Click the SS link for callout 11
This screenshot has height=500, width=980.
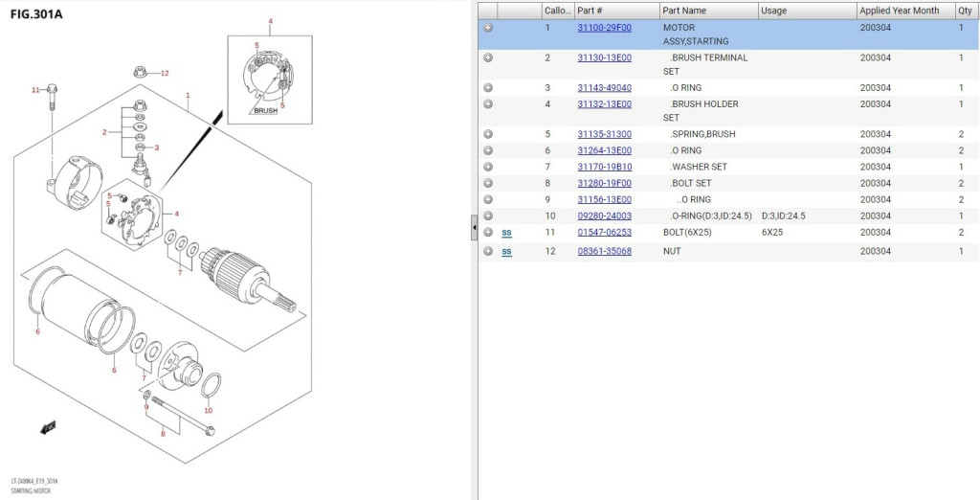(506, 233)
